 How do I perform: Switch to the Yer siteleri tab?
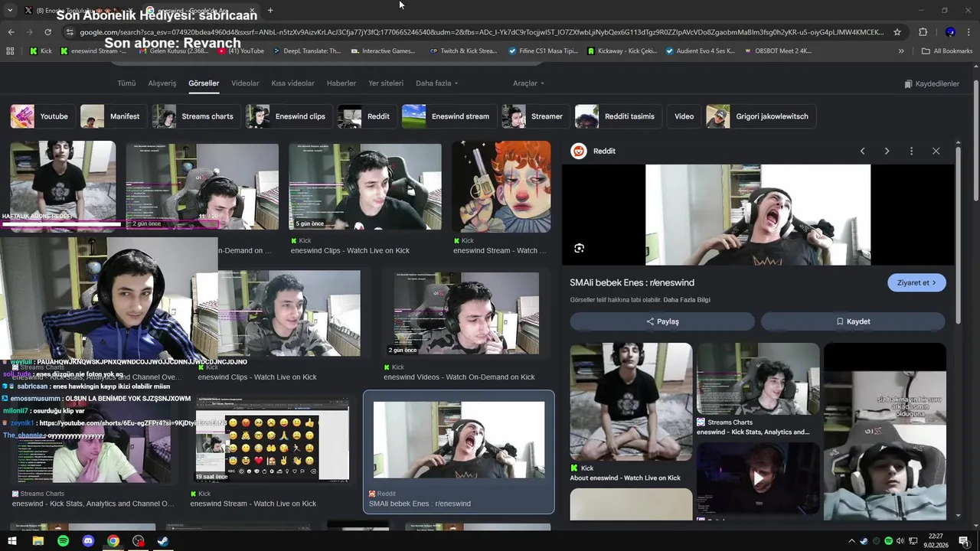pyautogui.click(x=386, y=83)
